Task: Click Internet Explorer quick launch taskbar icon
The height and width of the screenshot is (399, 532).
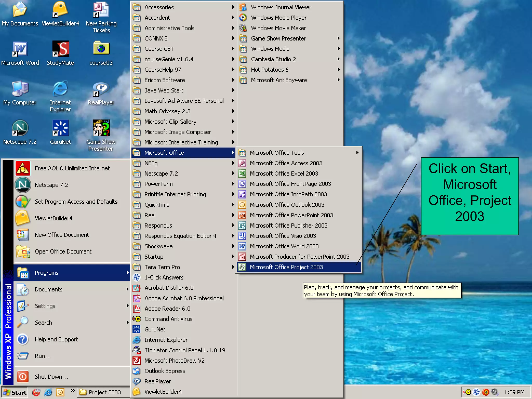Action: 48,392
